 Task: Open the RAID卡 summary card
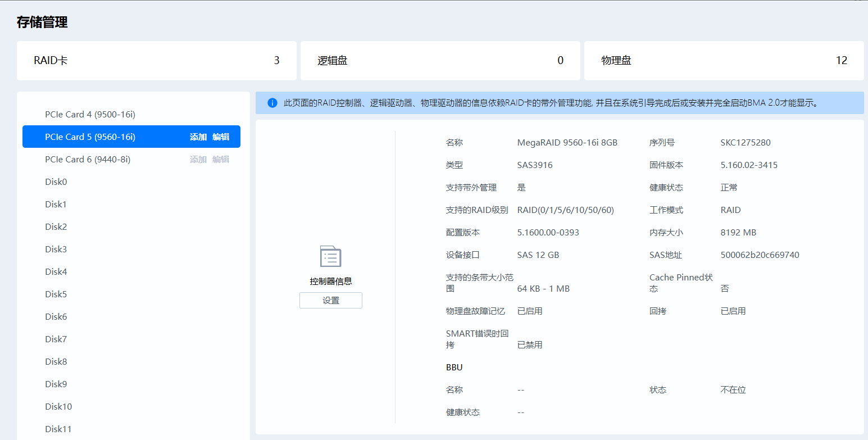[x=156, y=61]
